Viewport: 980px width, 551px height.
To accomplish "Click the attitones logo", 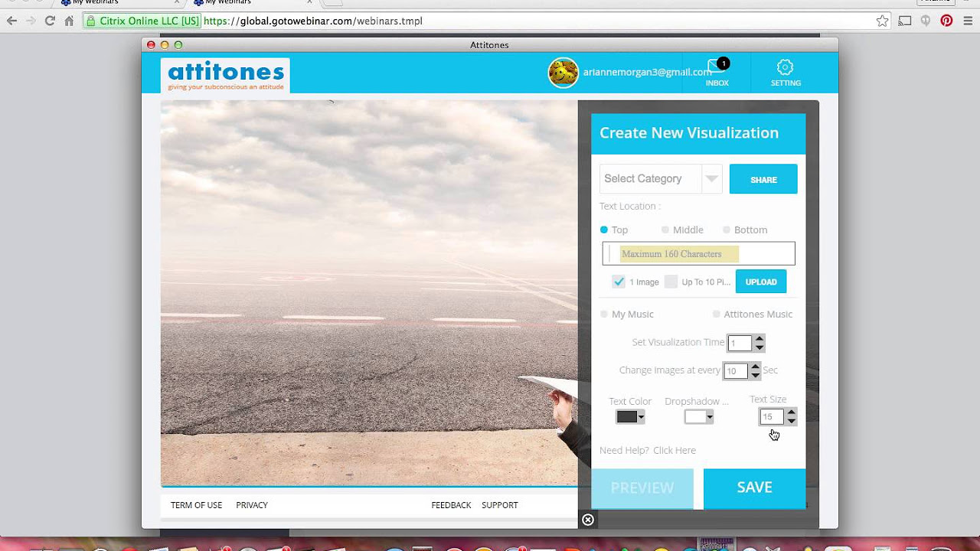I will coord(225,75).
